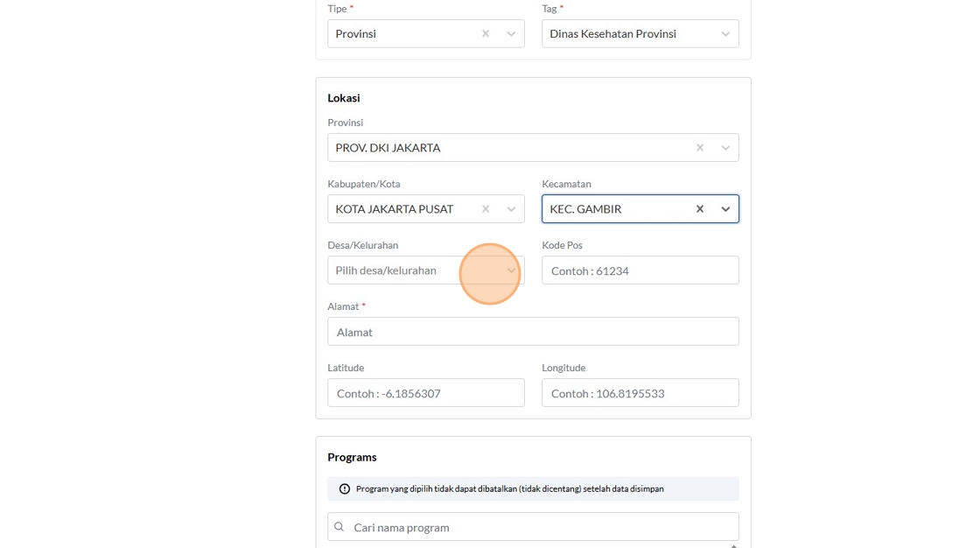Clear the Tipe field selection
The height and width of the screenshot is (548, 980).
coord(486,34)
